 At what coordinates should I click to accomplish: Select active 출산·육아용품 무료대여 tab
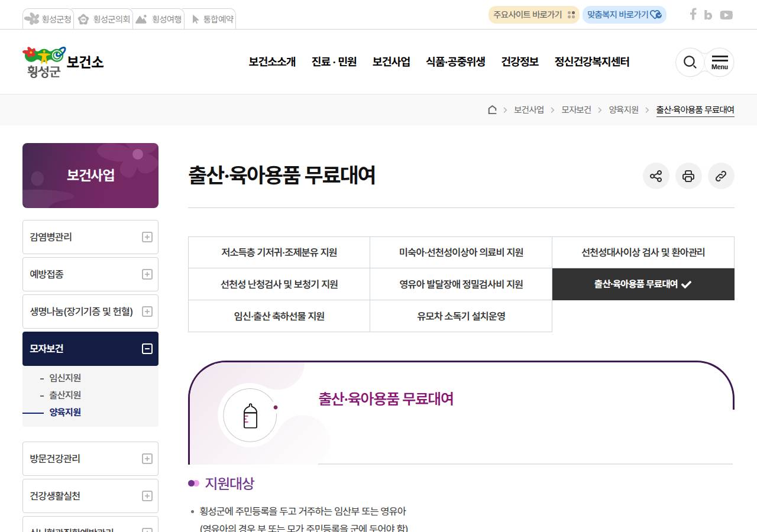point(643,284)
